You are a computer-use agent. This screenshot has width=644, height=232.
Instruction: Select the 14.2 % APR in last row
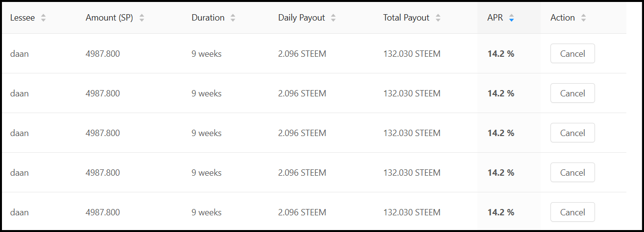tap(501, 212)
